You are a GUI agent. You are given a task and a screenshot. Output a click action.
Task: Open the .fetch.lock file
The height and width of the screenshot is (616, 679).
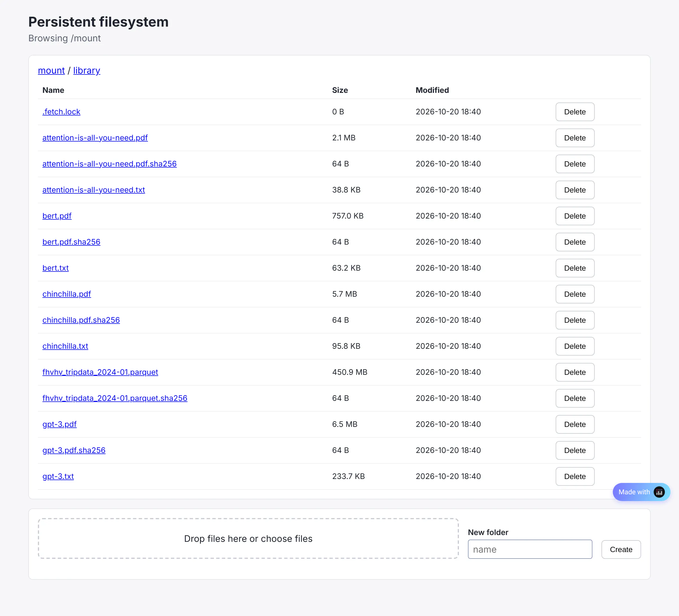coord(61,112)
